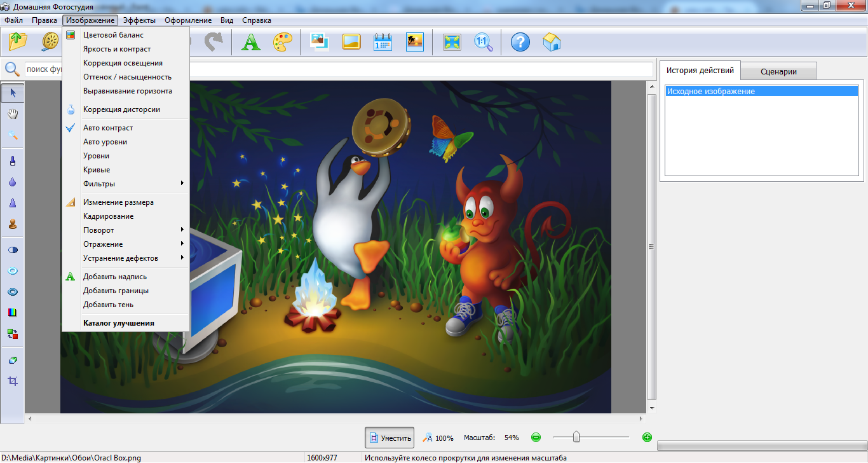Select the stamp tool

click(x=13, y=224)
